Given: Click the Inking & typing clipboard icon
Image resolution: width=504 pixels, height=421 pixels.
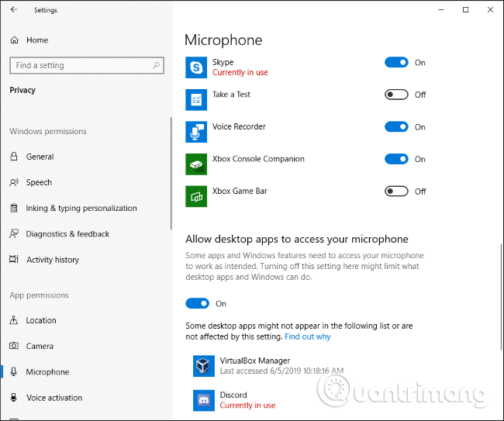Looking at the screenshot, I should [14, 209].
